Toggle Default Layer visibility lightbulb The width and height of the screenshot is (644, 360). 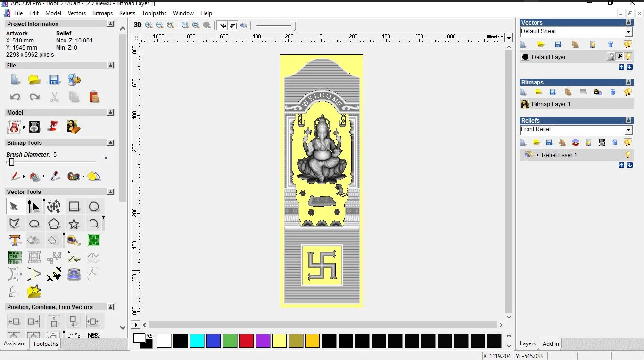click(628, 57)
